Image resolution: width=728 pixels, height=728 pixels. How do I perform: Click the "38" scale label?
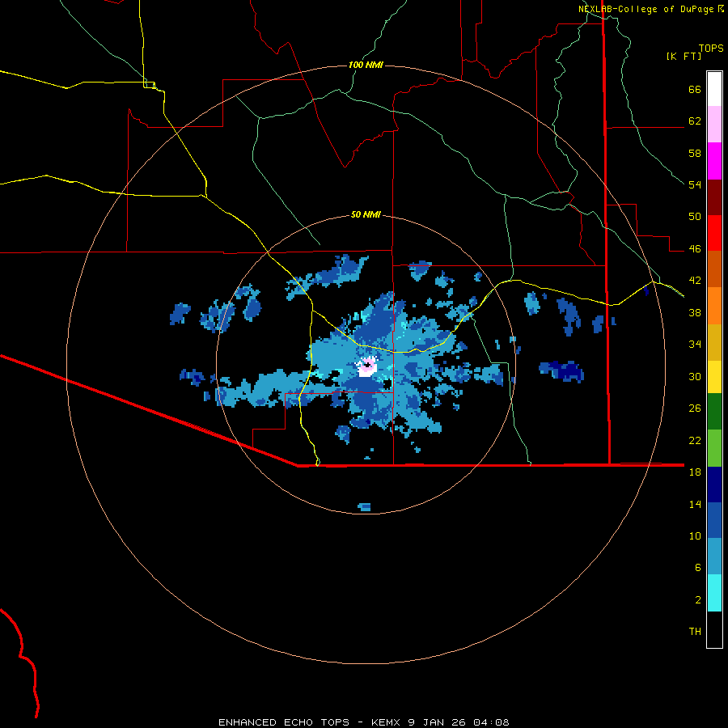[x=695, y=312]
